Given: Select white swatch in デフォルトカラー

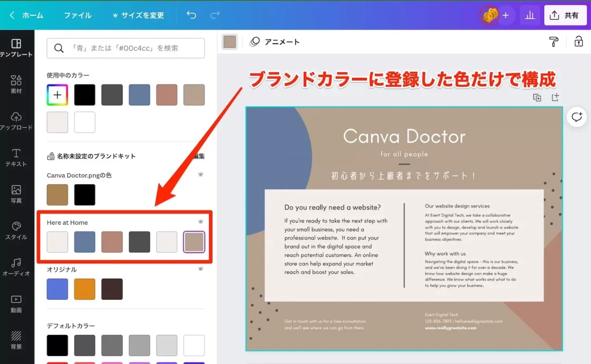Looking at the screenshot, I should coord(194,346).
